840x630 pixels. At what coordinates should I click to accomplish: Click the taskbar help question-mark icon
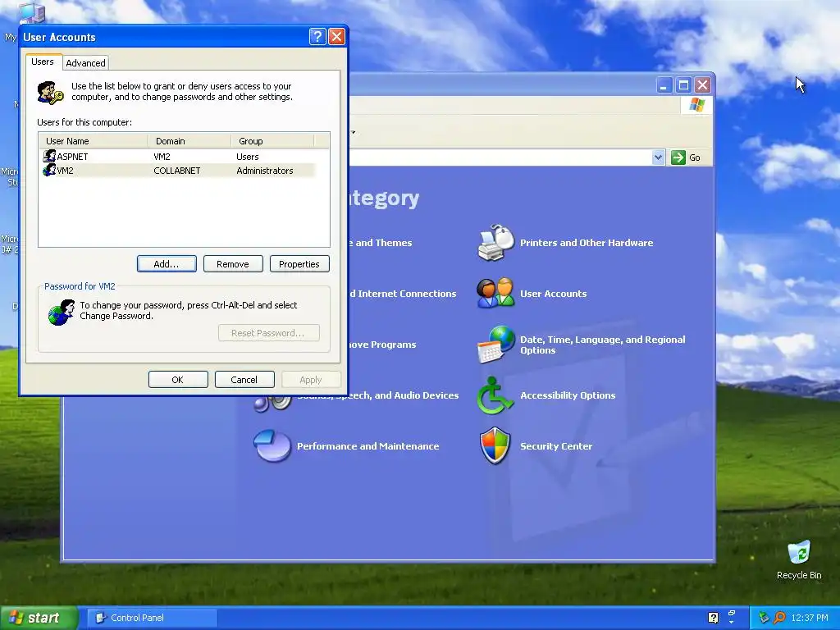713,618
